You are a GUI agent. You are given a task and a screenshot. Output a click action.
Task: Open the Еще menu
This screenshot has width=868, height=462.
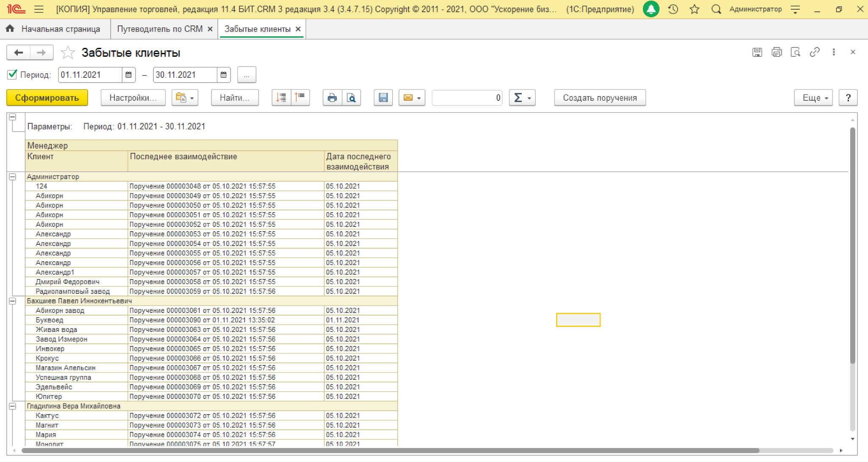[x=814, y=98]
